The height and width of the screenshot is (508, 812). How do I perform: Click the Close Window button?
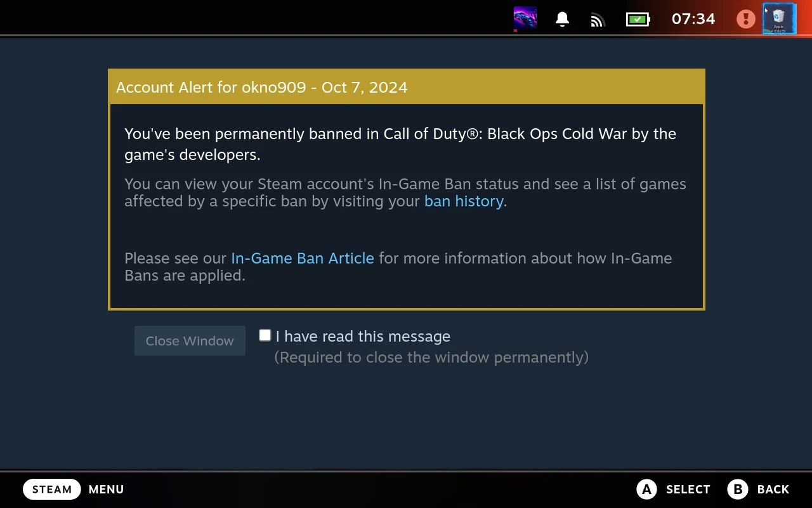190,341
